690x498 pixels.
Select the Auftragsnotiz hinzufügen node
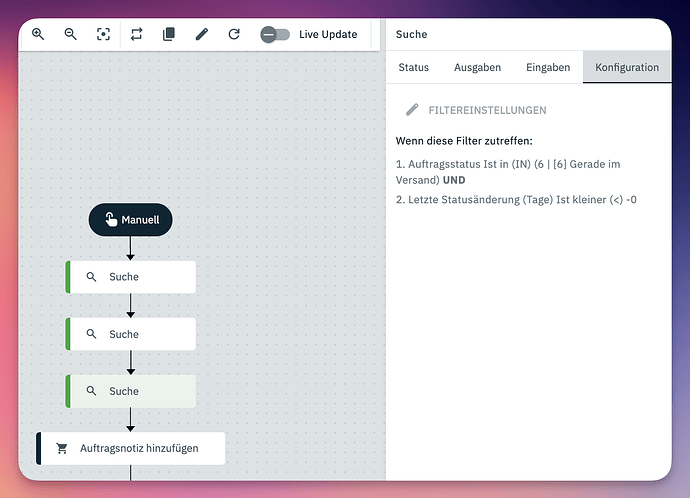point(131,448)
